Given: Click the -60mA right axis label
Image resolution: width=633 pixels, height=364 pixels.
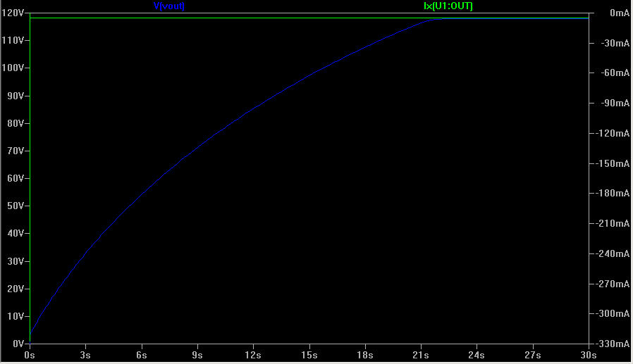Looking at the screenshot, I should [615, 73].
